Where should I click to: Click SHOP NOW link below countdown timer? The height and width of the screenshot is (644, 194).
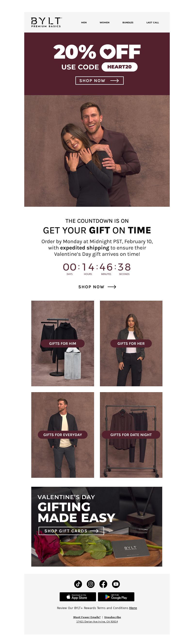97,287
